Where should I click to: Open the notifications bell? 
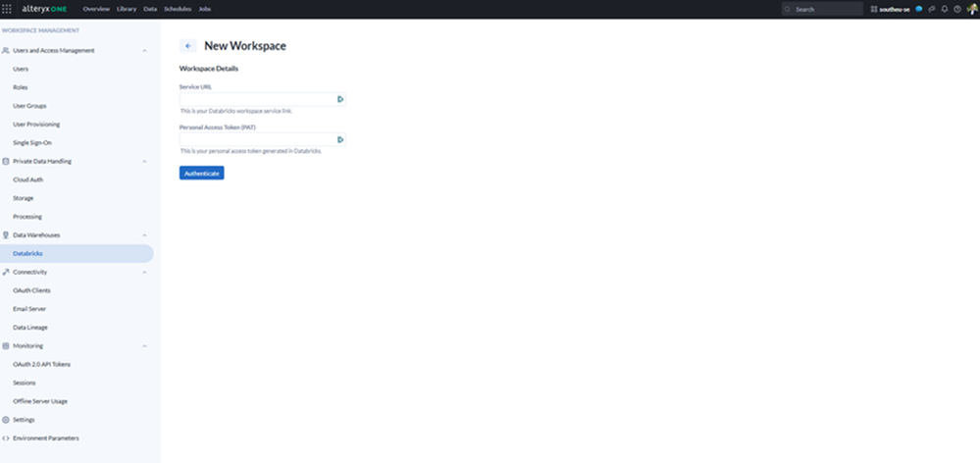point(945,10)
